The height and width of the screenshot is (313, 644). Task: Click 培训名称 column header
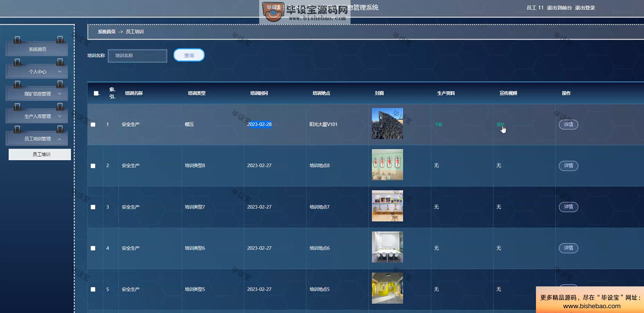point(134,93)
